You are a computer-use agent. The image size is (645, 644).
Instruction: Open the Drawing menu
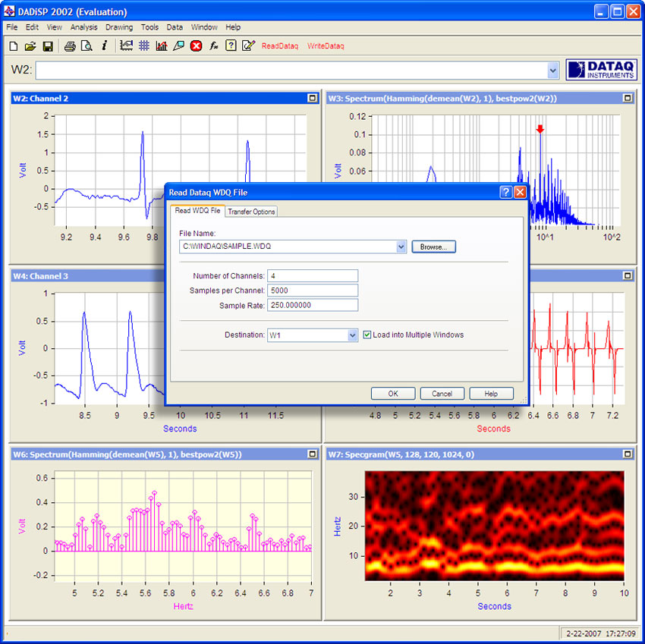click(119, 27)
